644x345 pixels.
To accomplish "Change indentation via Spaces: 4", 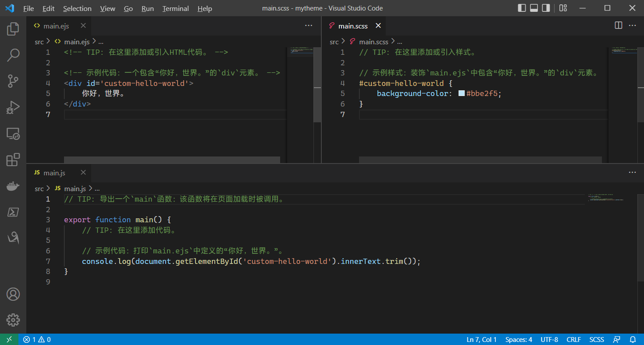I will click(x=519, y=339).
